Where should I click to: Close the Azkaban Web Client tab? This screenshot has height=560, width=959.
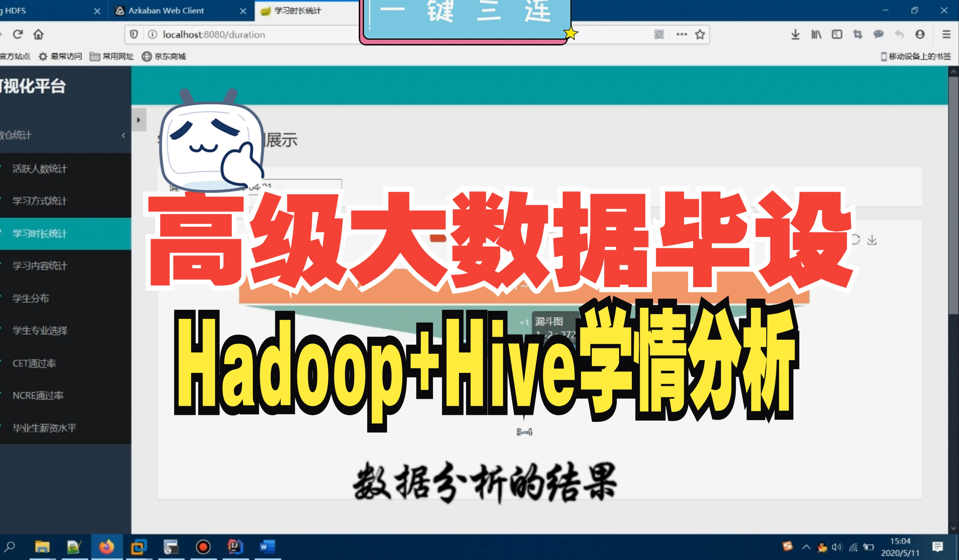click(243, 11)
